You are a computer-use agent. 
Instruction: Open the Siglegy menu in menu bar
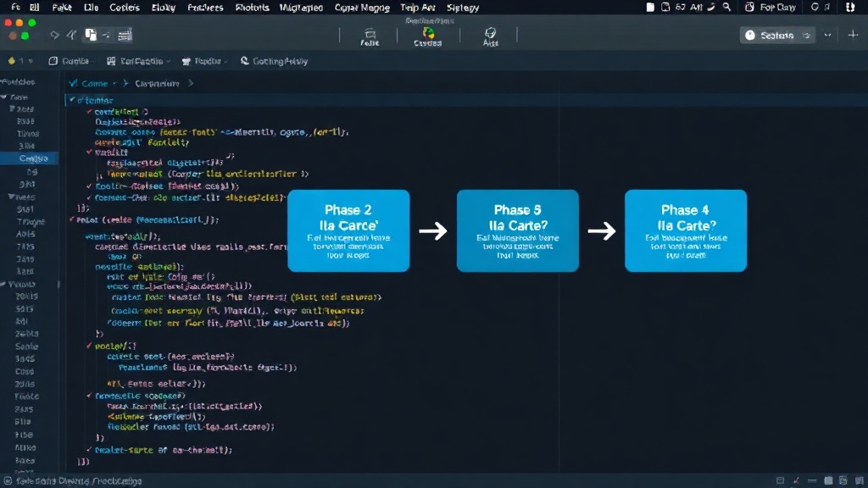point(463,7)
